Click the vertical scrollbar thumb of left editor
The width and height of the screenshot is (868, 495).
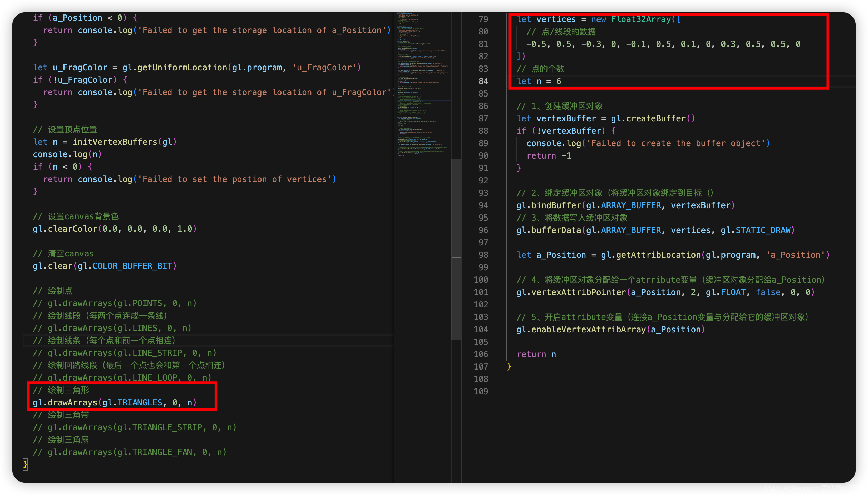[456, 248]
